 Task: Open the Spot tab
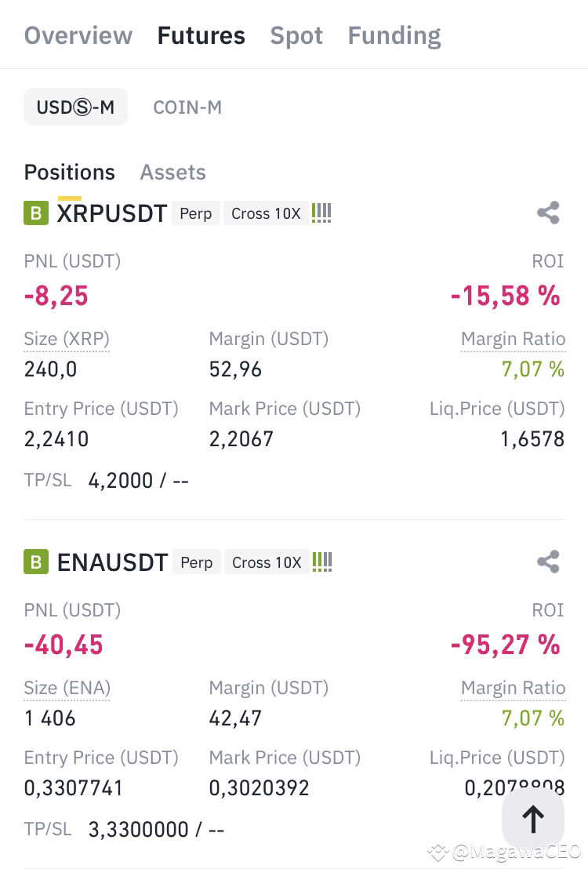[x=296, y=35]
